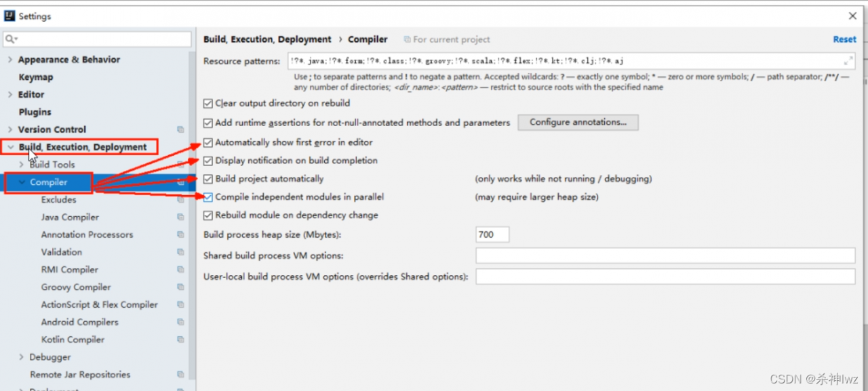Select Groovy Compiler entry
This screenshot has height=391, width=868.
76,287
